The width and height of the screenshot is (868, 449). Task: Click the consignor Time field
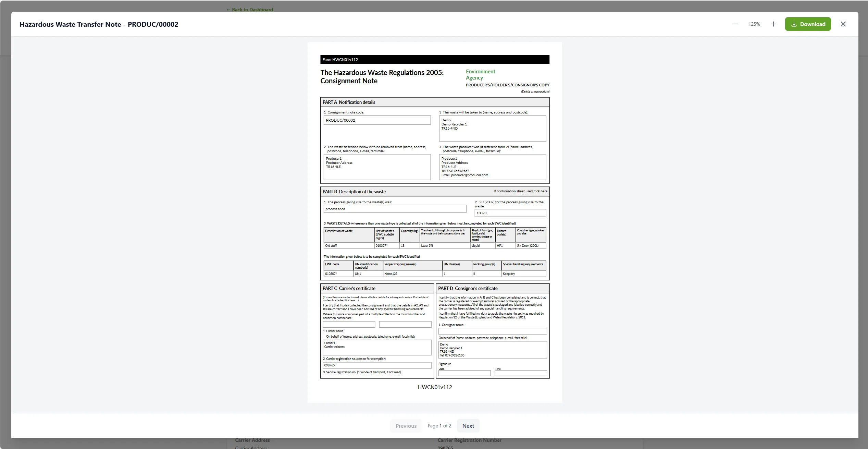pyautogui.click(x=521, y=373)
